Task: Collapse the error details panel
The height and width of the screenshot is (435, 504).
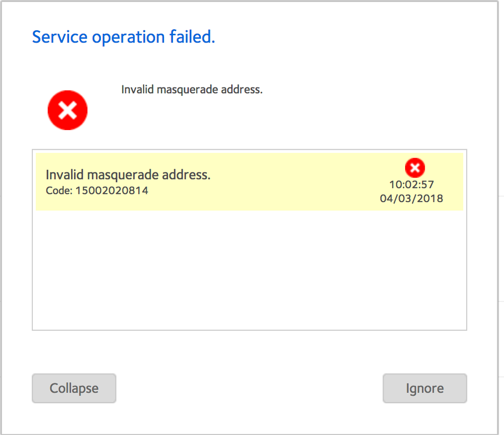Action: [x=74, y=388]
